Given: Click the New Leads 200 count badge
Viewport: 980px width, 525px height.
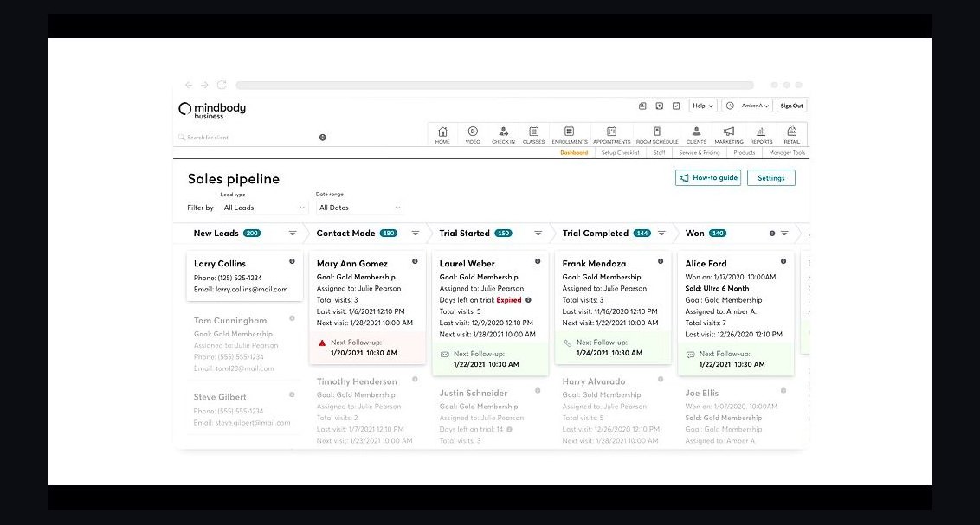Looking at the screenshot, I should pyautogui.click(x=252, y=234).
